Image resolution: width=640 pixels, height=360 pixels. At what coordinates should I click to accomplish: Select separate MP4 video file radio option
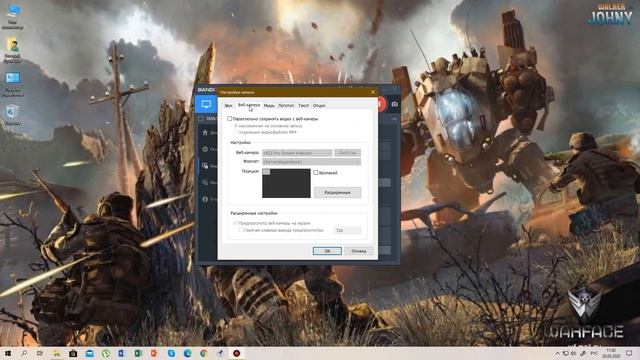[236, 132]
